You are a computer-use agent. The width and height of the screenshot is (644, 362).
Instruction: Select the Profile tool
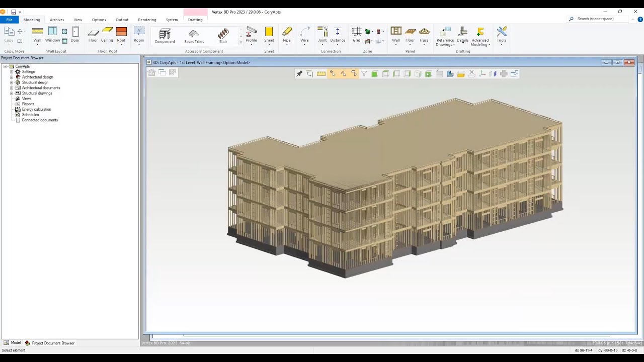pyautogui.click(x=251, y=34)
